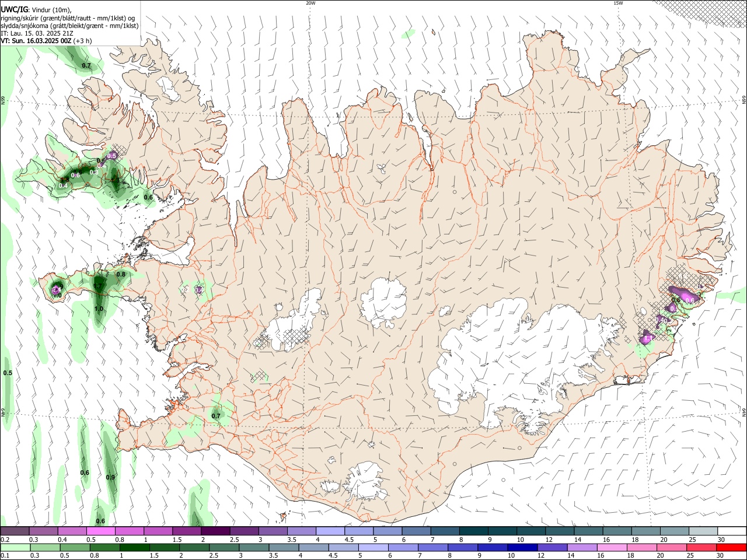Pick the grey-green legend swatch labeled 2.5

tap(224, 548)
